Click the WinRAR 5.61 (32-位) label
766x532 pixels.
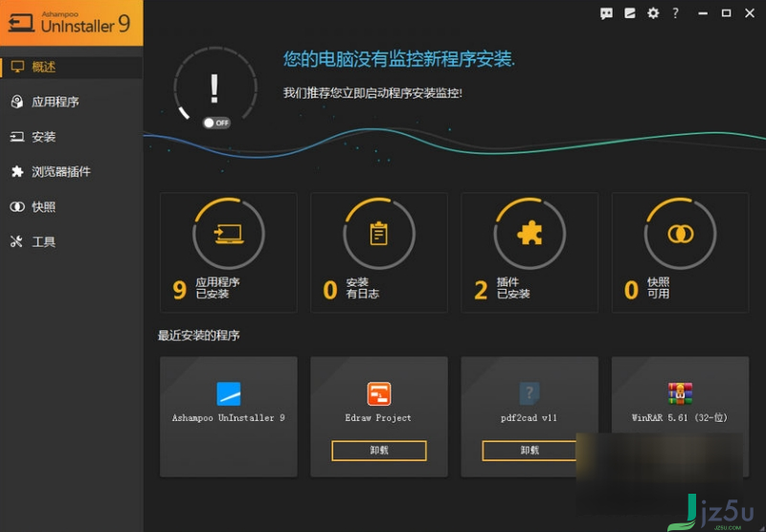[680, 418]
